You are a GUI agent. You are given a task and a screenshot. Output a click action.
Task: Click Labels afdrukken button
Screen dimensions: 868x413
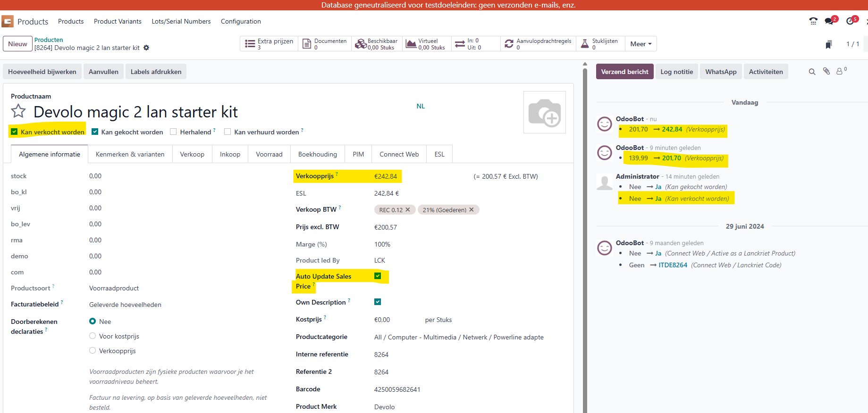point(156,72)
